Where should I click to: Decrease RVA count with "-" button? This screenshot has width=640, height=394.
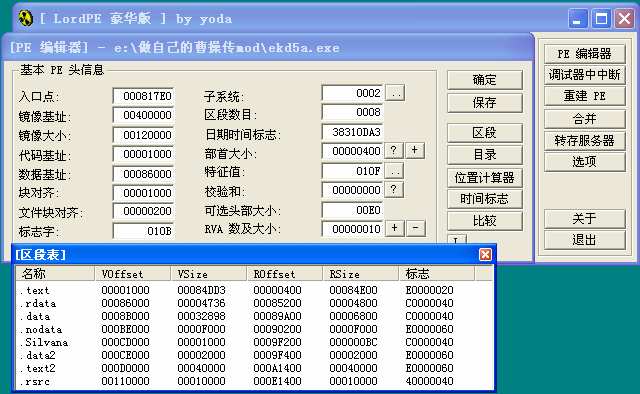coord(416,228)
